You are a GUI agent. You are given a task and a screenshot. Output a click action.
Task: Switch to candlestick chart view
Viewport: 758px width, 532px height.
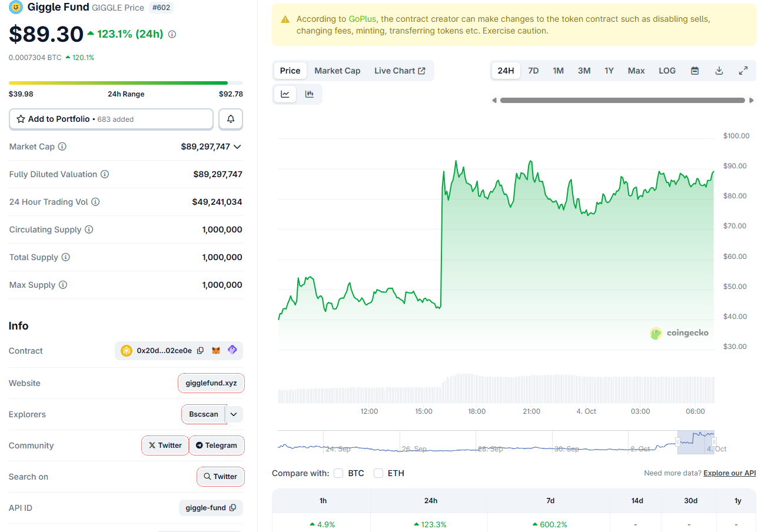[309, 94]
